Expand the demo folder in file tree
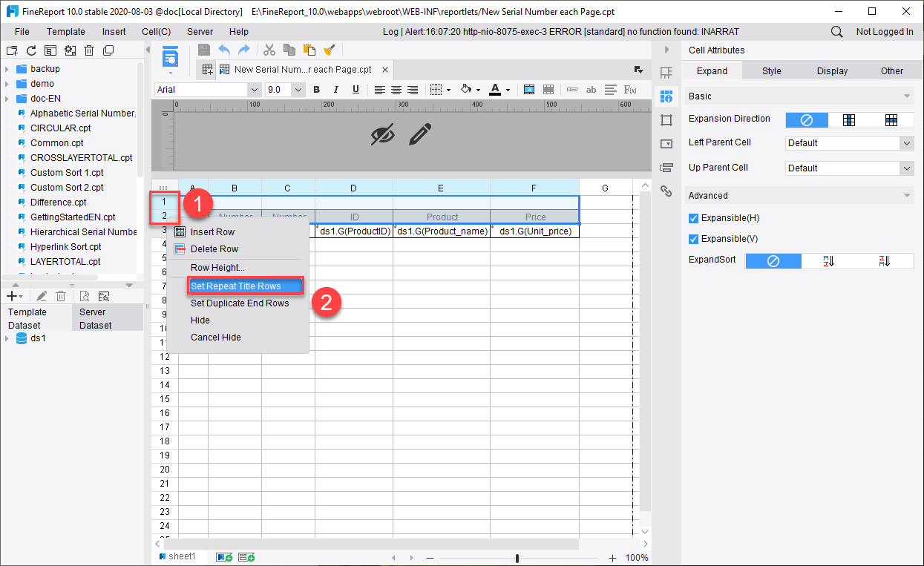Image resolution: width=924 pixels, height=566 pixels. pyautogui.click(x=7, y=84)
